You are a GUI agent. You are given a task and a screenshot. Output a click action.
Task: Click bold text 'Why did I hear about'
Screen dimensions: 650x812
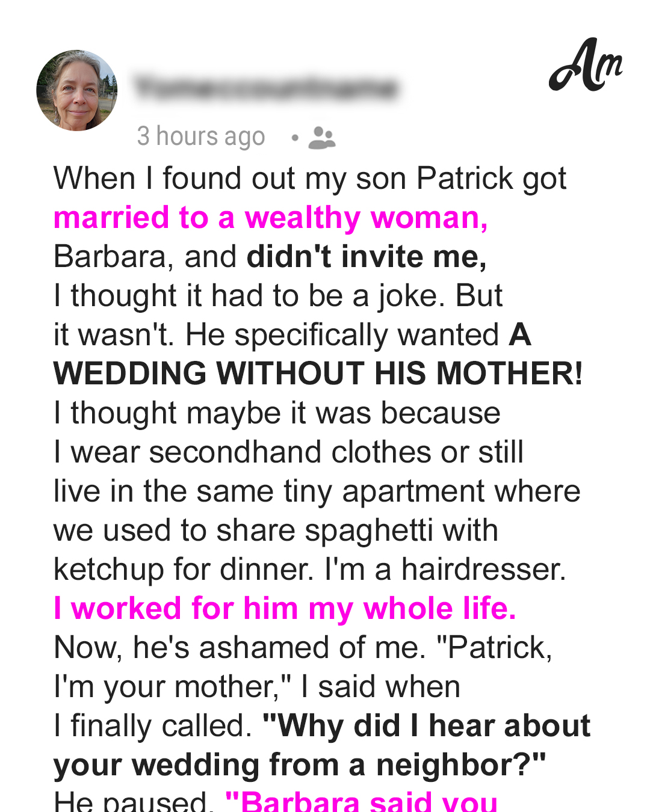[x=427, y=726]
